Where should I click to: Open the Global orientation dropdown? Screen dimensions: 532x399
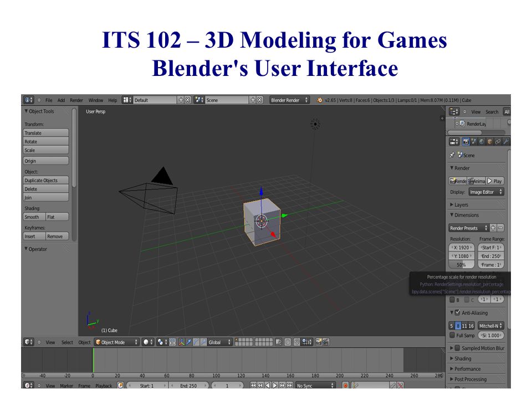pyautogui.click(x=219, y=342)
